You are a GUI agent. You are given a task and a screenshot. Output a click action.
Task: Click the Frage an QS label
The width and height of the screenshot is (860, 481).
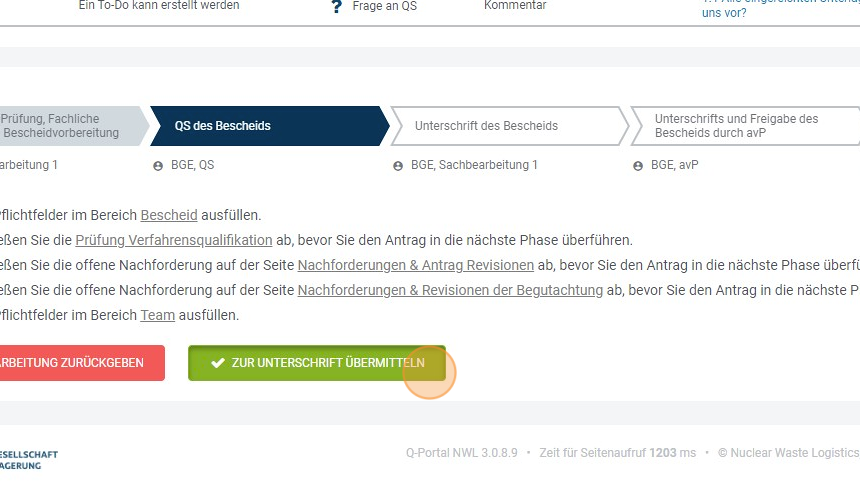point(384,6)
